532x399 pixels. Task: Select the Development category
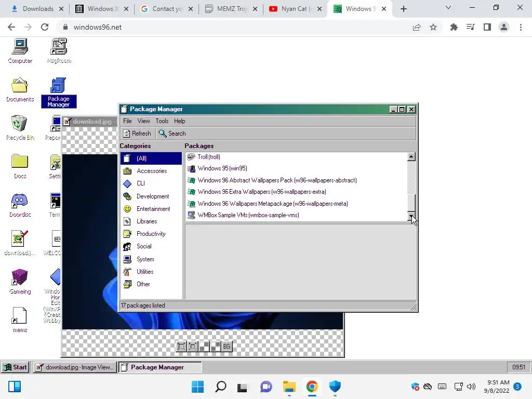[x=151, y=196]
